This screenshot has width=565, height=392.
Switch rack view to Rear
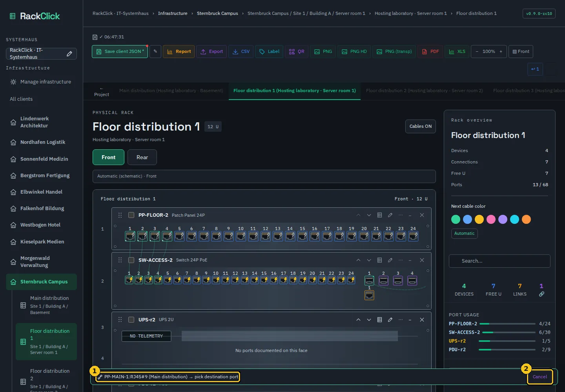click(142, 157)
